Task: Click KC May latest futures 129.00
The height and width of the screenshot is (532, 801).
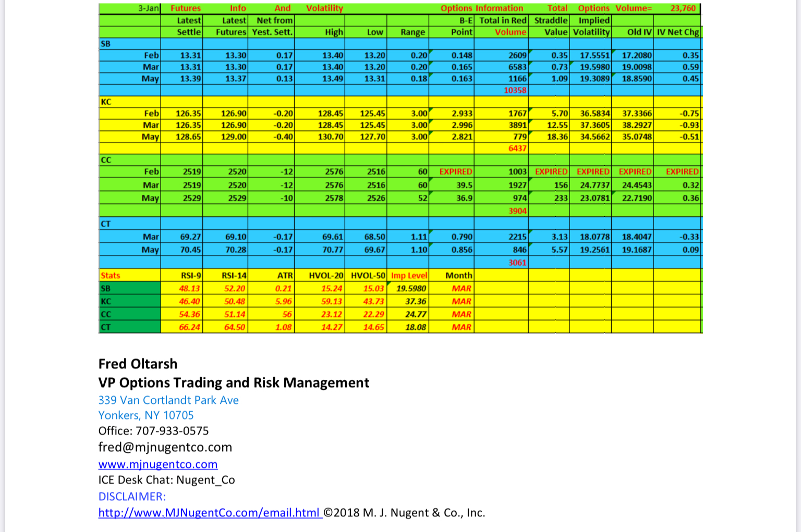Action: (x=234, y=137)
